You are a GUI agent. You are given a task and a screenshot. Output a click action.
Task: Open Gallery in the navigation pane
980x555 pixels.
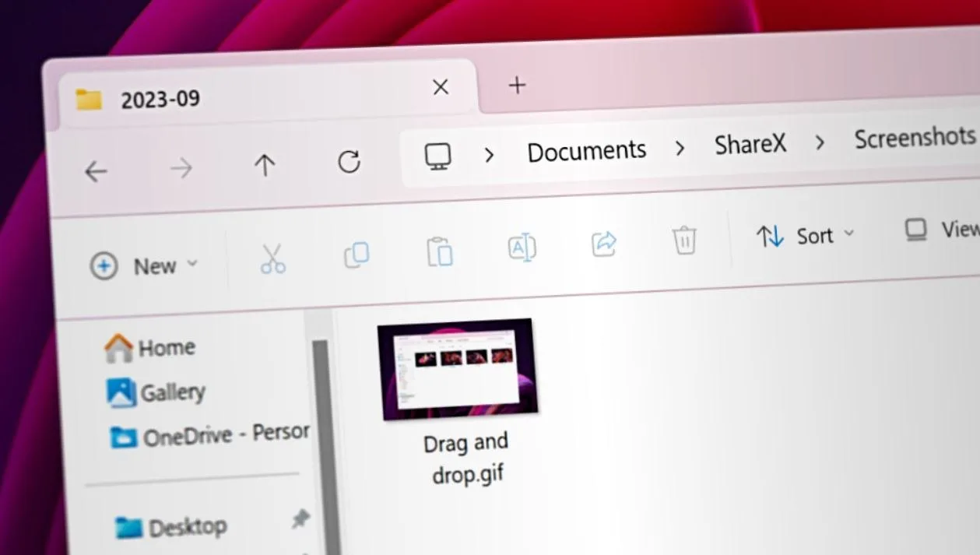(x=156, y=392)
